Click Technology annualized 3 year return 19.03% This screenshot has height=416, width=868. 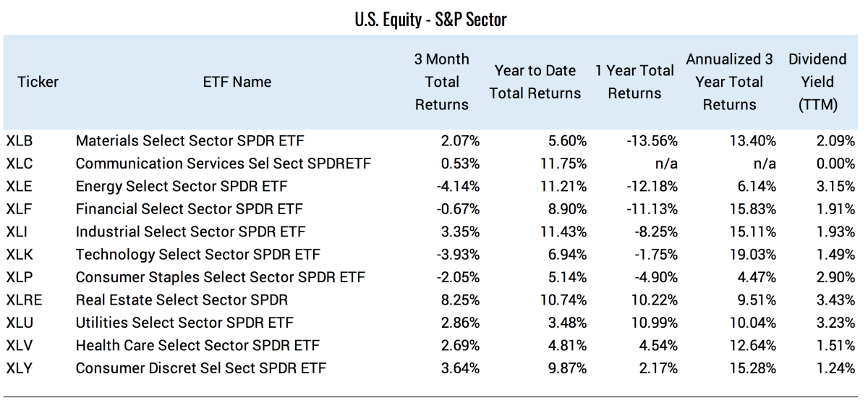point(753,255)
